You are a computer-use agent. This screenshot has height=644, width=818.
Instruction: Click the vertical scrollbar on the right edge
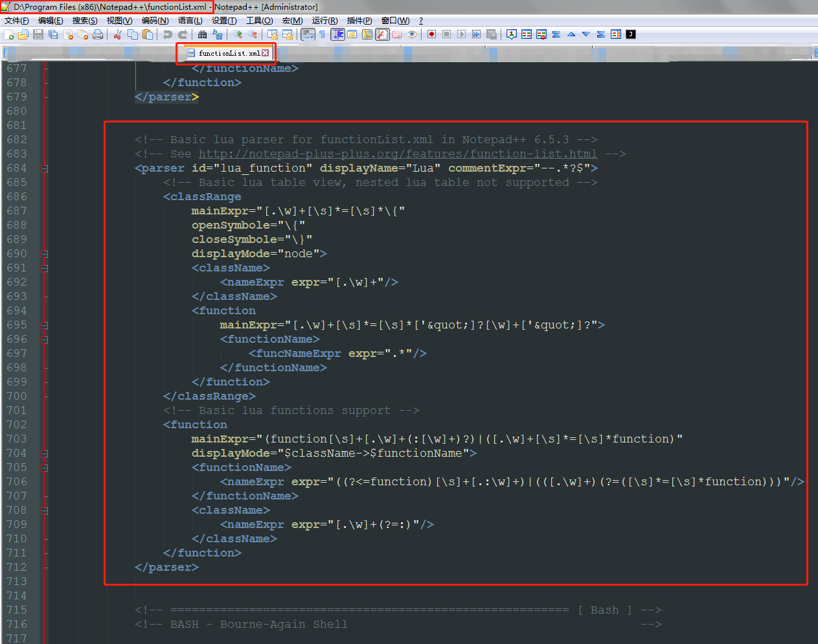click(814, 324)
